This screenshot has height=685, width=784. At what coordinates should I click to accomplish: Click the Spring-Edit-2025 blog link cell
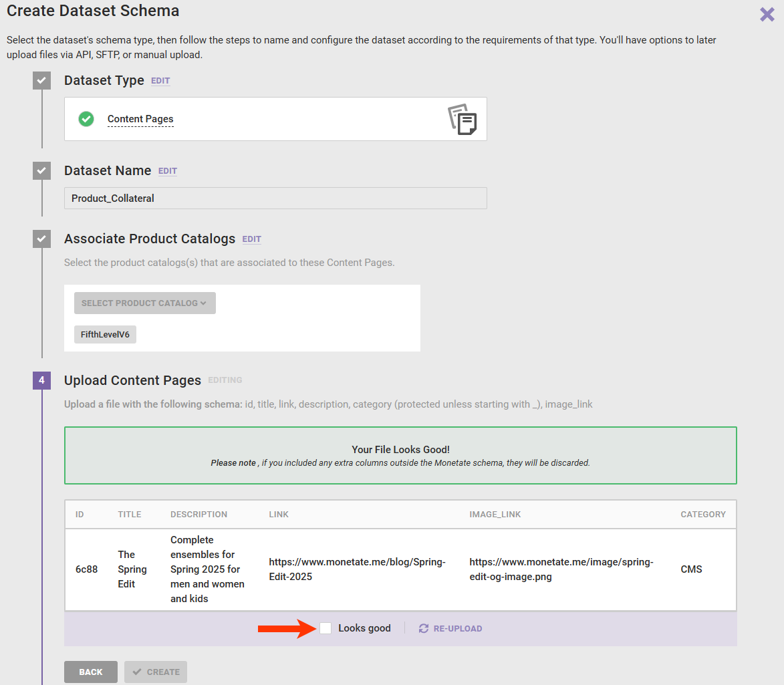point(357,569)
